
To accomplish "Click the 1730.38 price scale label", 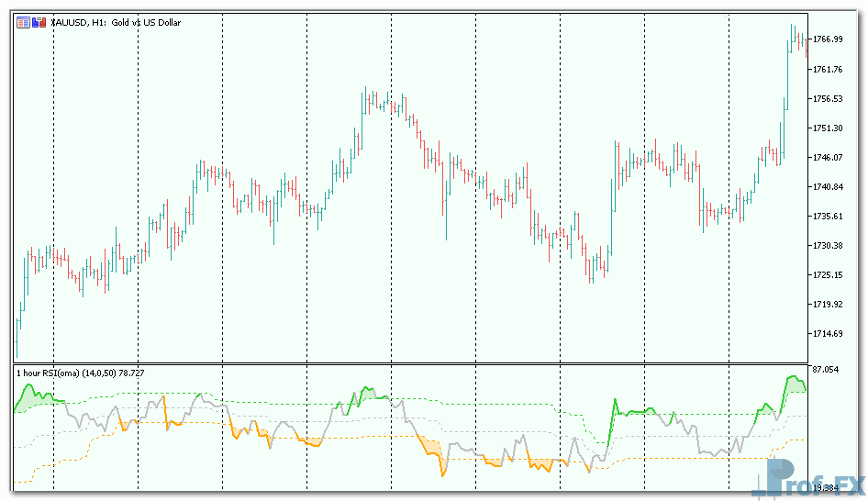I will tap(828, 245).
